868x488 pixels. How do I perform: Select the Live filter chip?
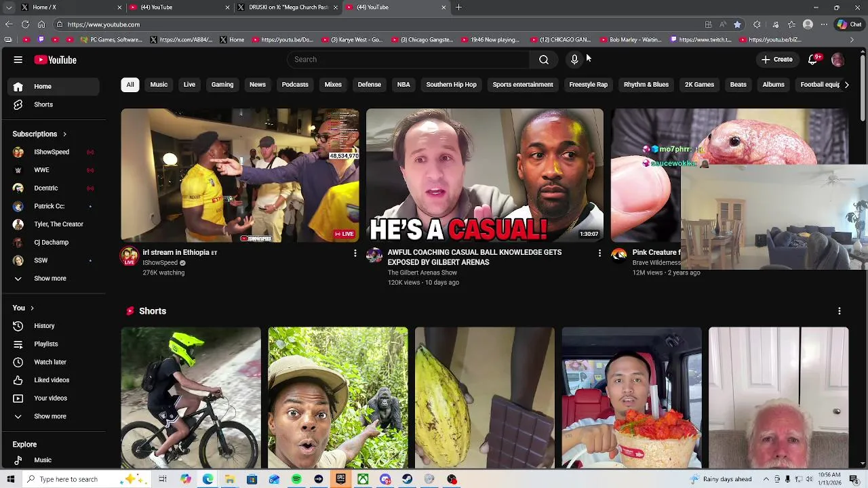click(x=189, y=85)
